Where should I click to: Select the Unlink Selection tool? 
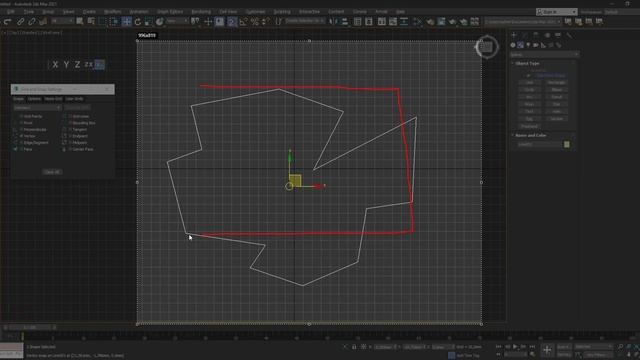click(x=31, y=21)
